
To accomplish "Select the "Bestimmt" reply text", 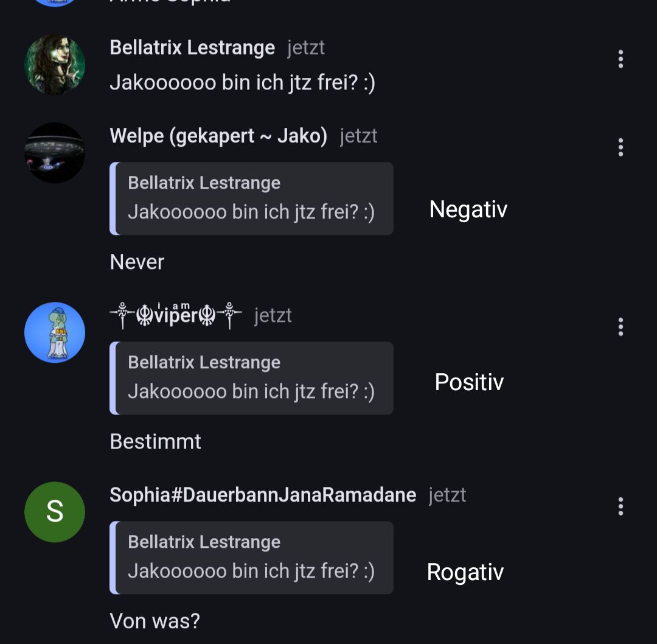I will click(155, 442).
